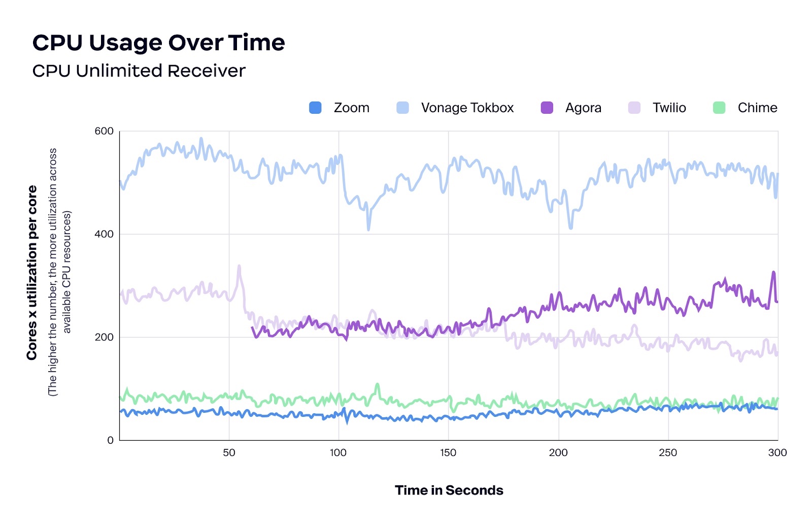This screenshot has width=812, height=527.
Task: Toggle the Zoom series legend label
Action: click(351, 108)
